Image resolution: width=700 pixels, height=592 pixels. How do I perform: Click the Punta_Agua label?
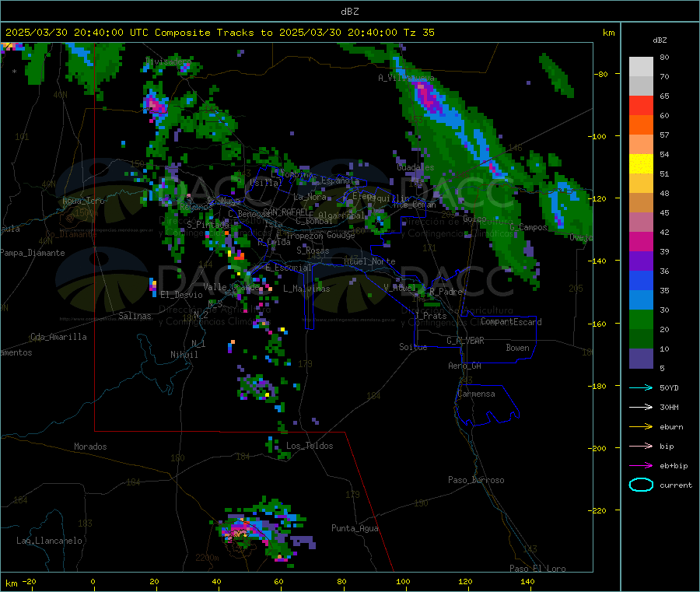[355, 528]
